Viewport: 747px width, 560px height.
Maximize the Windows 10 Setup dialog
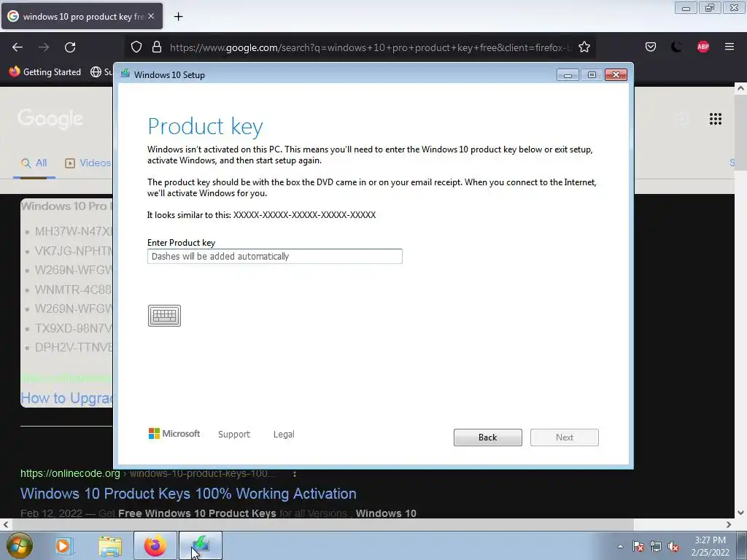tap(592, 75)
